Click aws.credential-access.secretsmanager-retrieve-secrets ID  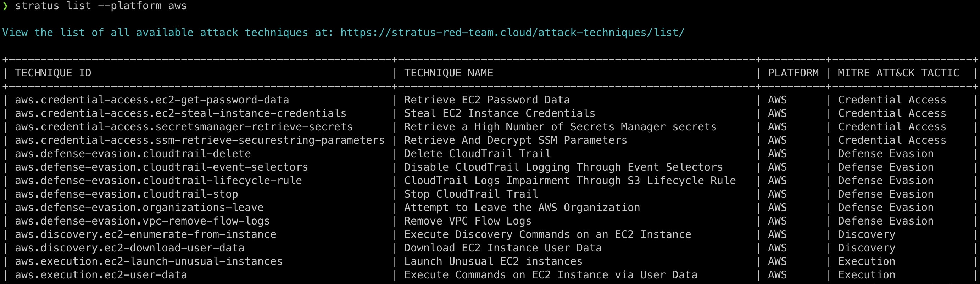click(184, 127)
